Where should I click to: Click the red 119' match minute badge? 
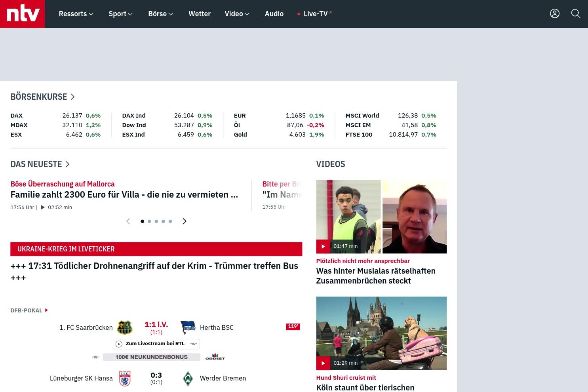(293, 327)
